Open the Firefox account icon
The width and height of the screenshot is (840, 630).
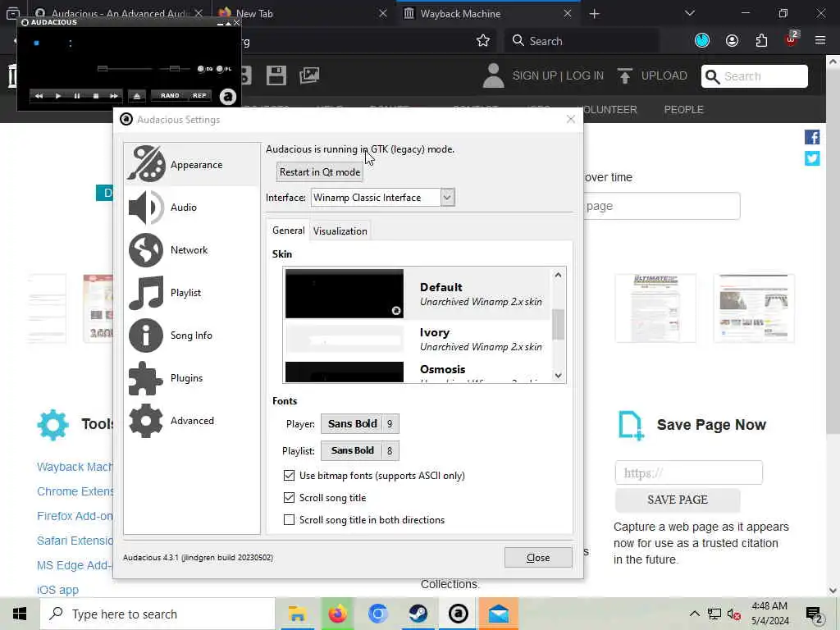pos(732,41)
